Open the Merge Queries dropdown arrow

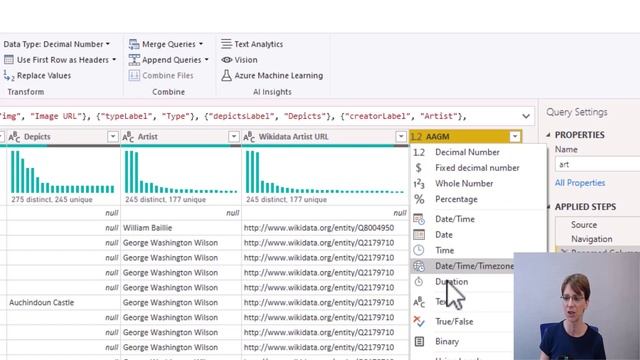[201, 44]
